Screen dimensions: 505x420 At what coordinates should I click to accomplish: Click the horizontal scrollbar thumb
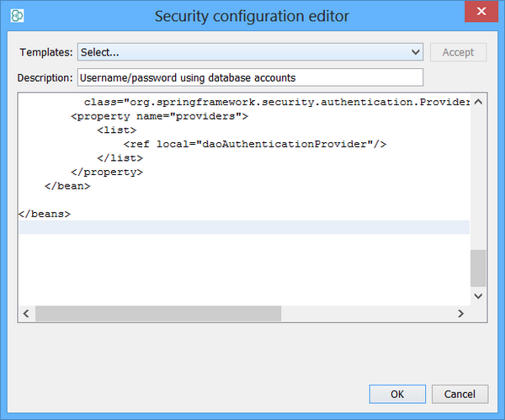point(157,313)
